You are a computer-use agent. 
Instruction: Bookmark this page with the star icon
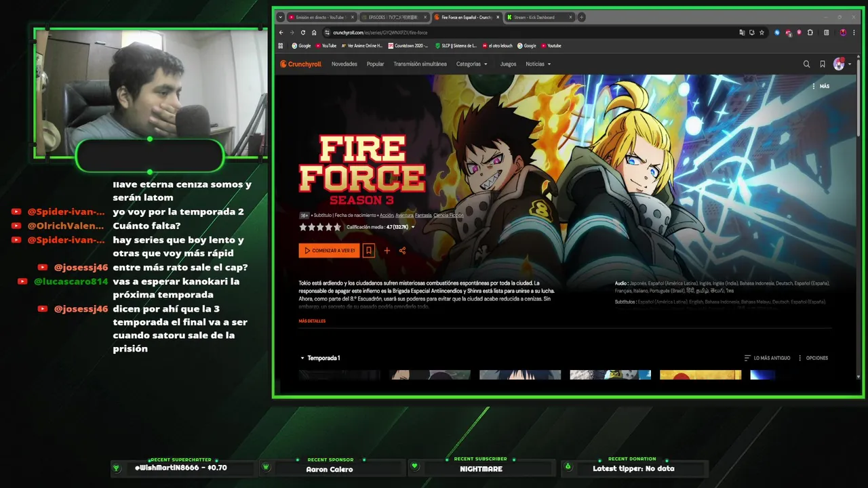coord(762,33)
